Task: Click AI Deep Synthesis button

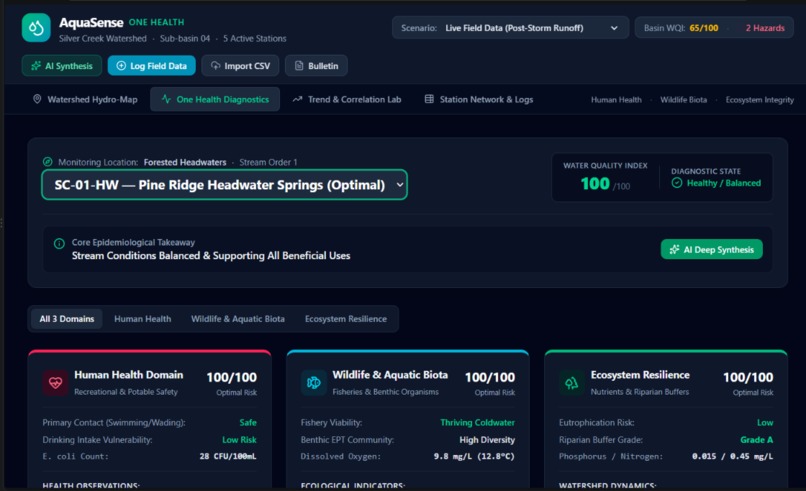Action: tap(711, 249)
